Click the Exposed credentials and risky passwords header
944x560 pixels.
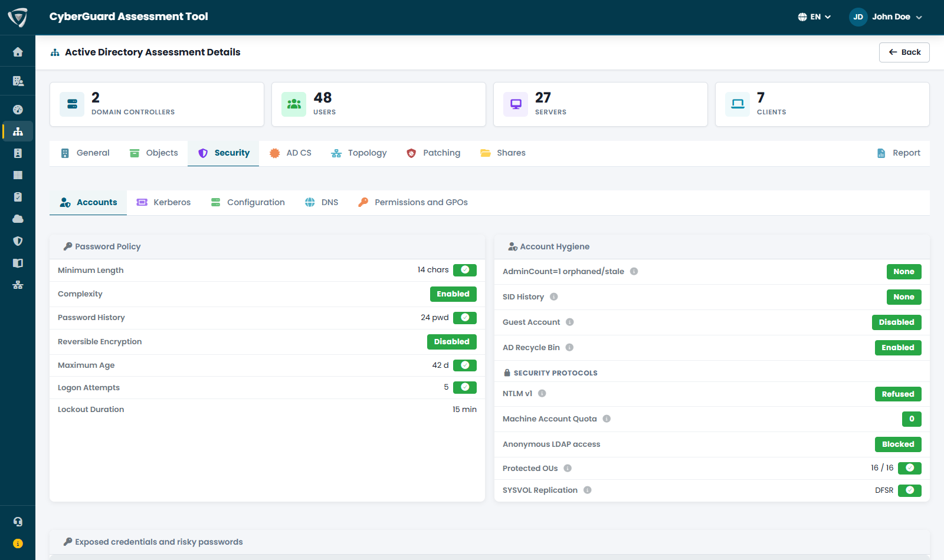tap(490, 542)
